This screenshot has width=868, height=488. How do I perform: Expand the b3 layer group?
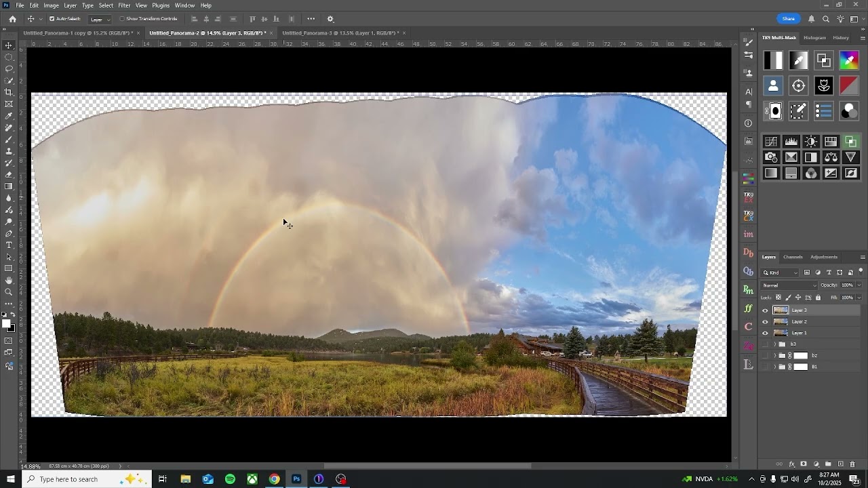(774, 344)
